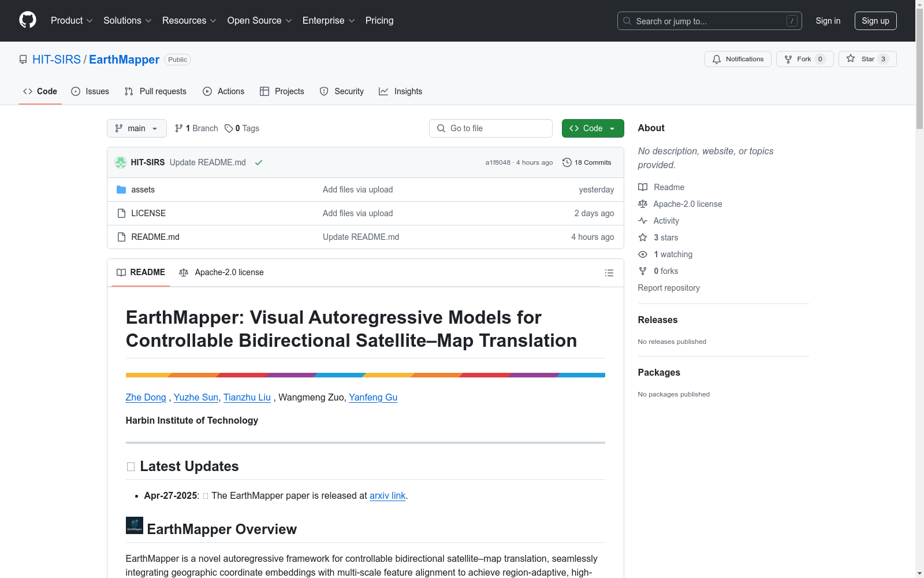Click the assets folder icon
The height and width of the screenshot is (578, 924).
click(121, 190)
